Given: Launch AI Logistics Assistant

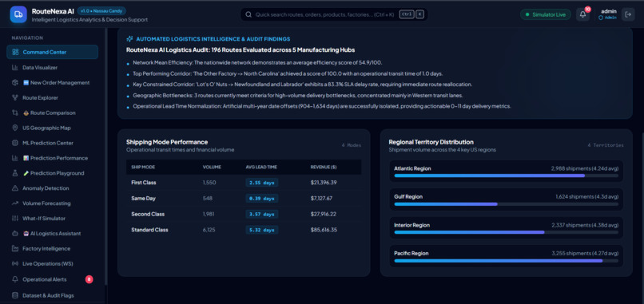Looking at the screenshot, I should click(52, 234).
